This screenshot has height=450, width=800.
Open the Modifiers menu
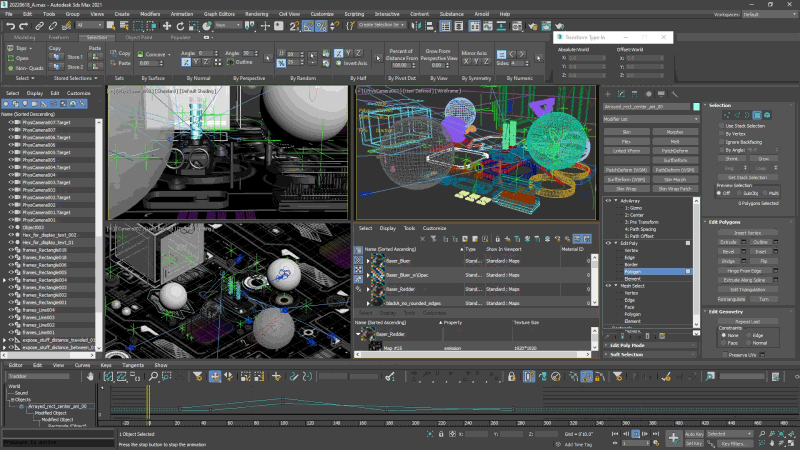pyautogui.click(x=150, y=14)
